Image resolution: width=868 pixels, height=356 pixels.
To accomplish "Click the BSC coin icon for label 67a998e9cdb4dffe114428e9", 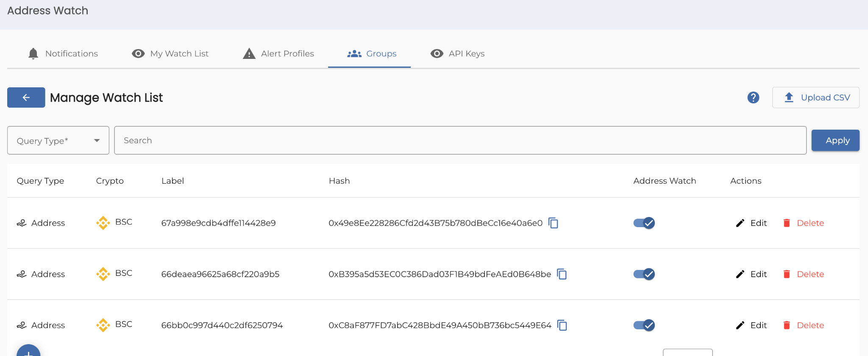I will [103, 222].
